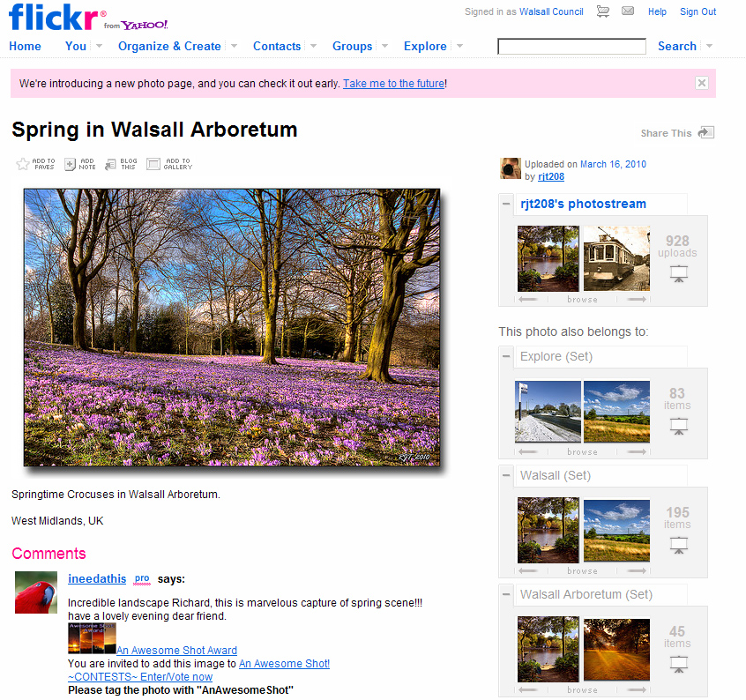746x700 pixels.
Task: Click the Blog This icon
Action: (110, 164)
